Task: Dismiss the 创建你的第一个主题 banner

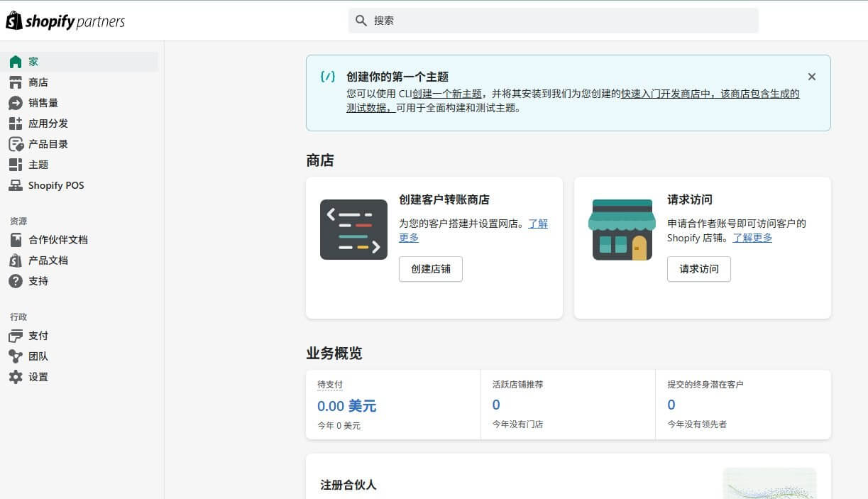Action: tap(812, 77)
